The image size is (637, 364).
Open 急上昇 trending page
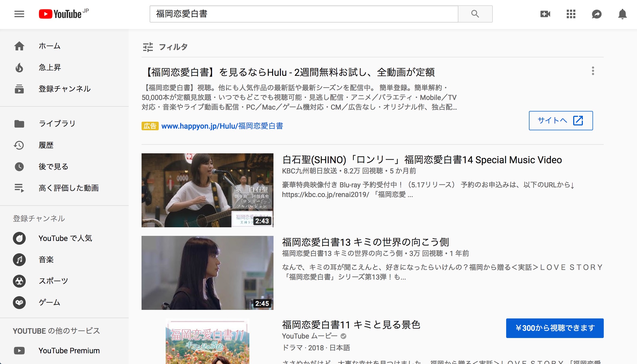coord(64,67)
